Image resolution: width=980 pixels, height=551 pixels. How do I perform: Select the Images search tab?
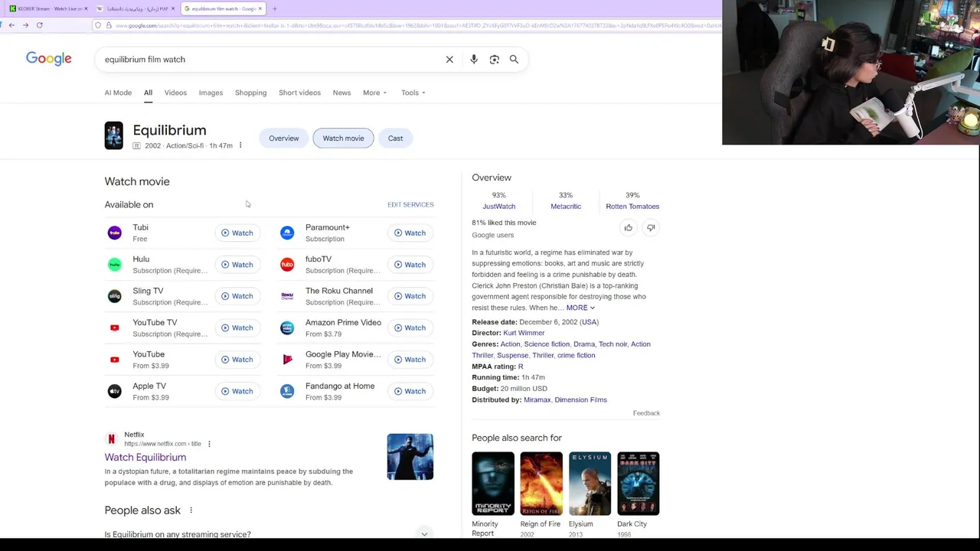211,93
